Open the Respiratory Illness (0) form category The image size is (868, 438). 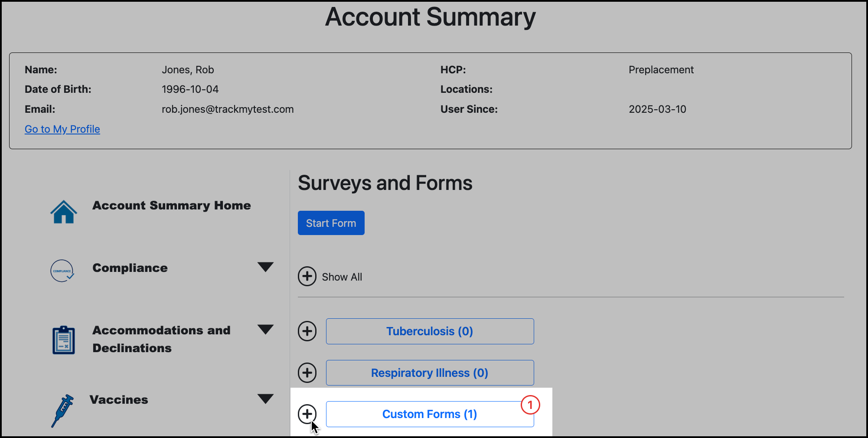tap(429, 373)
